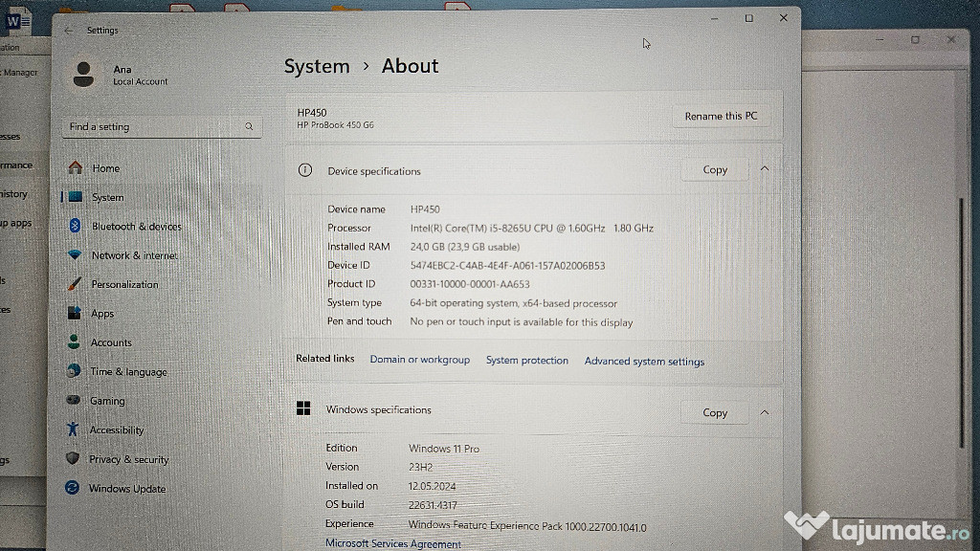Open Domain or workgroup link
Viewport: 980px width, 551px height.
[419, 360]
